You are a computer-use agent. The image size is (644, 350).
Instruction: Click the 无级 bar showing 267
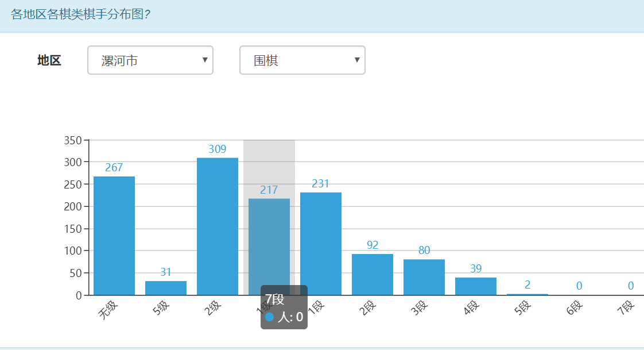[x=114, y=236]
